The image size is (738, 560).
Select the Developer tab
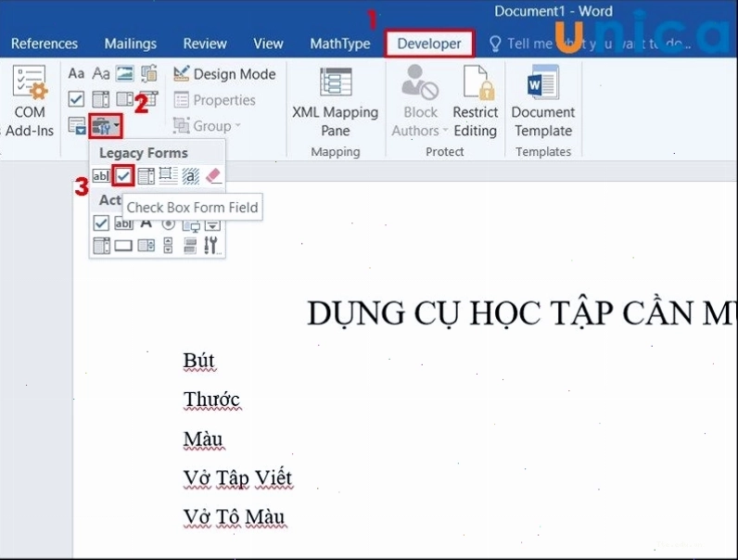click(428, 44)
